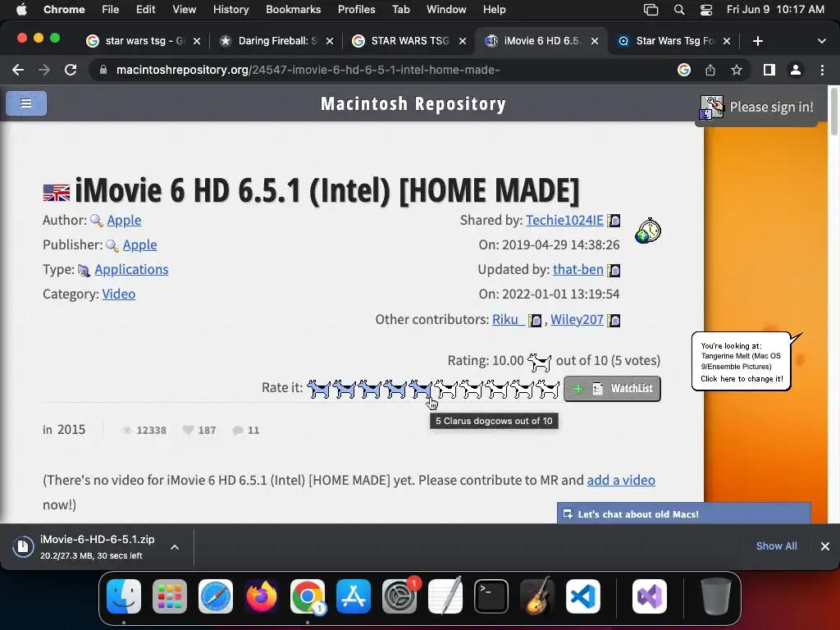Click the profile icon beside Wiley207
Screen dimensions: 840x630
614,321
